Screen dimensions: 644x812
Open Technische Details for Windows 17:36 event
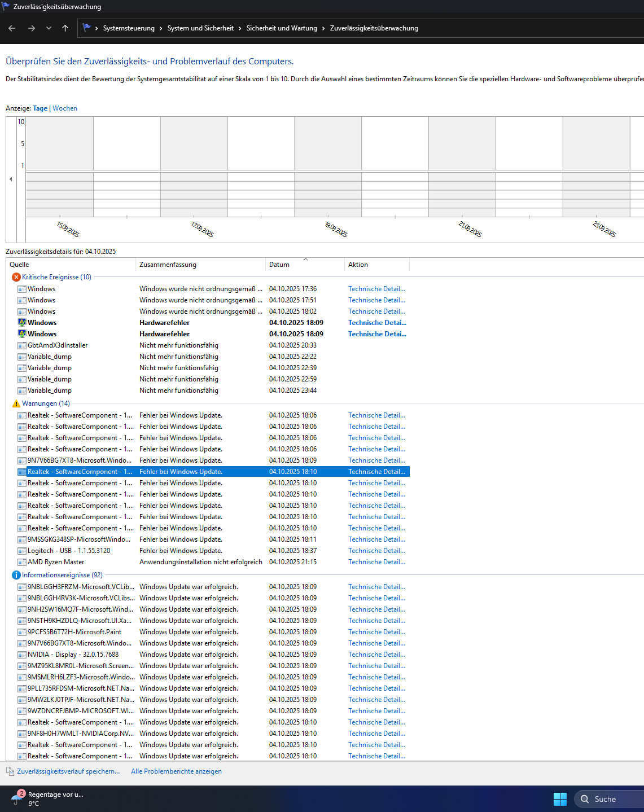pyautogui.click(x=376, y=289)
